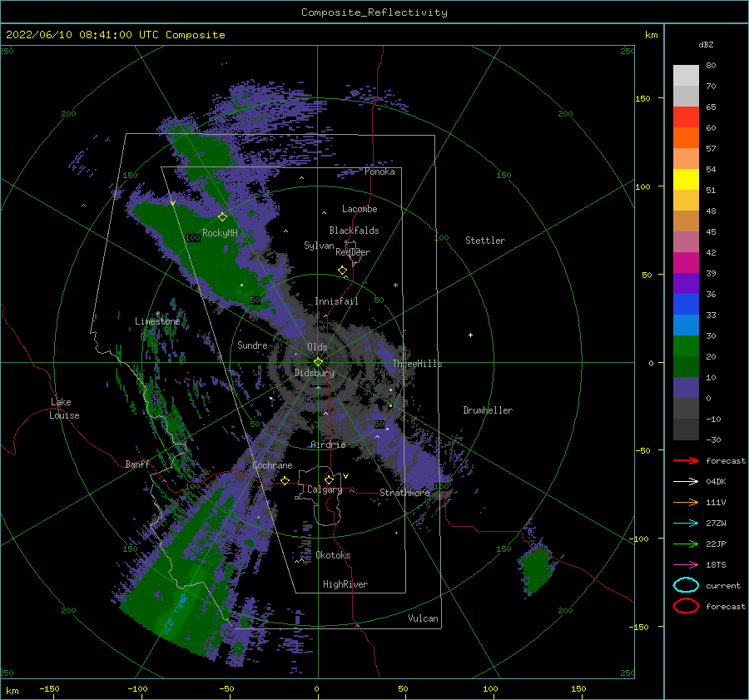Click the dBZ legend heading
The image size is (749, 700).
pos(706,44)
